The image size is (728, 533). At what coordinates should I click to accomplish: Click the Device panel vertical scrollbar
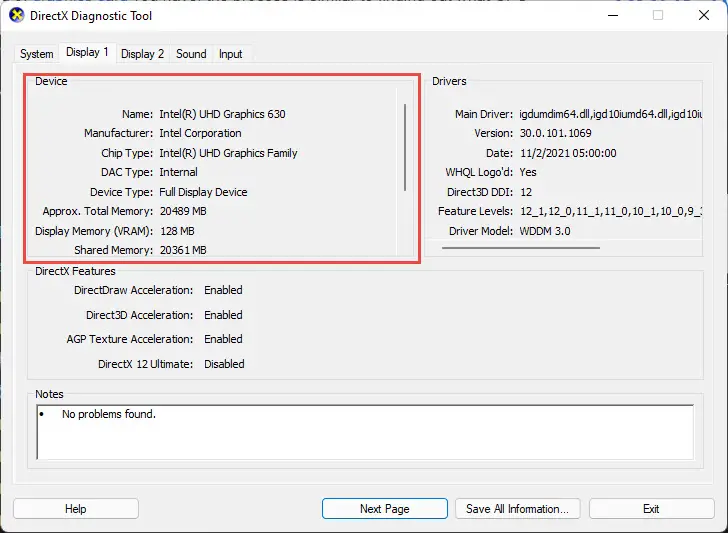coord(405,147)
